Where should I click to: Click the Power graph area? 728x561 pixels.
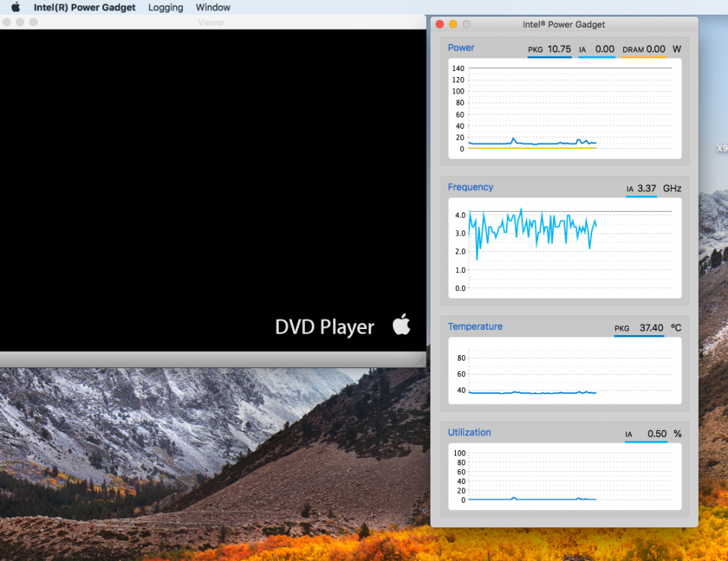click(x=564, y=108)
